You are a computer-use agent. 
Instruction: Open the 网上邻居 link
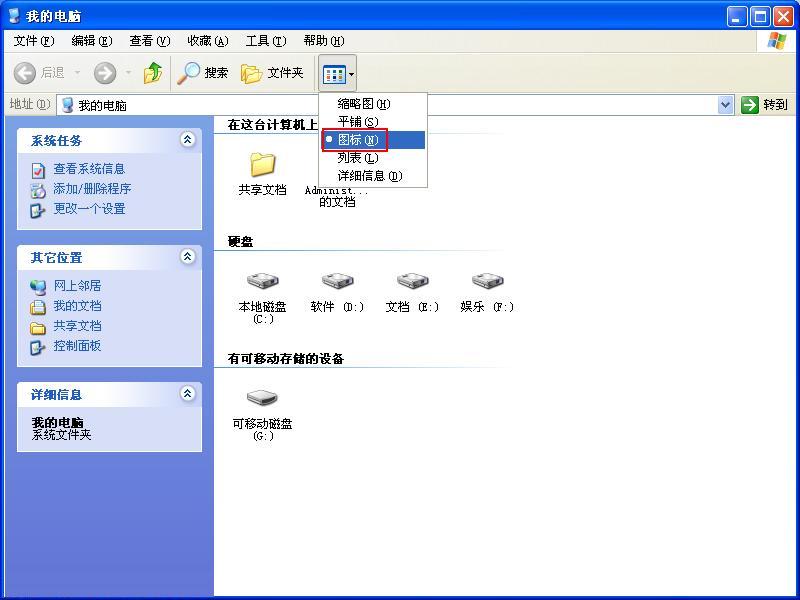tap(78, 286)
